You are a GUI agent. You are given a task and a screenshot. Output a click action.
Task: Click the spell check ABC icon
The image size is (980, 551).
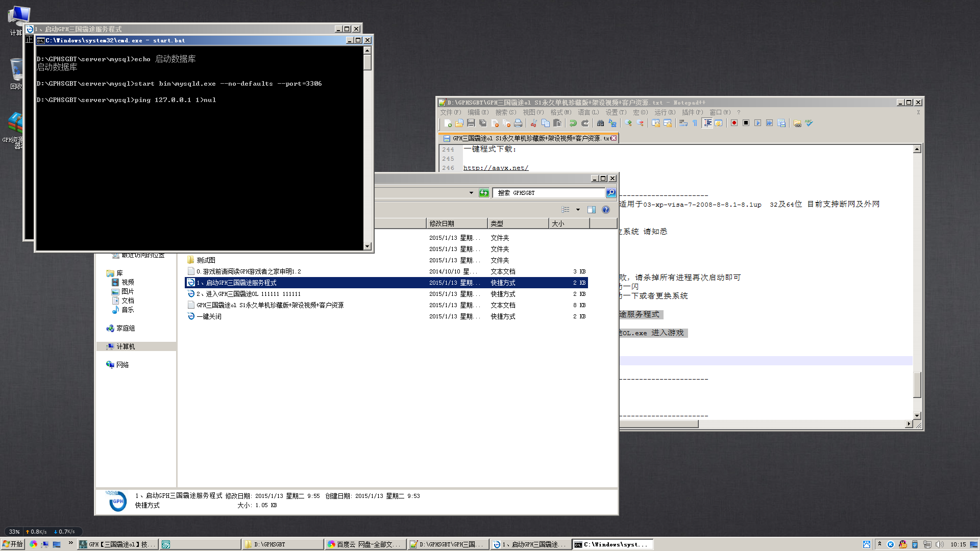pos(809,123)
